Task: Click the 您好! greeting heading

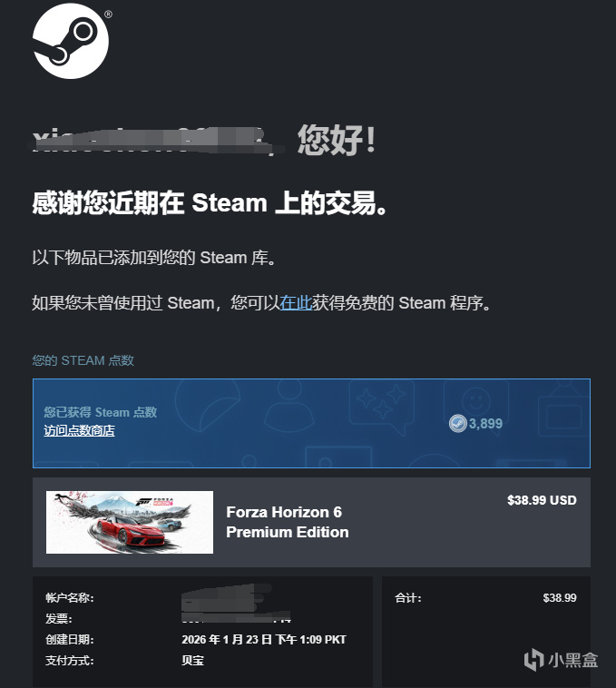Action: pyautogui.click(x=337, y=140)
